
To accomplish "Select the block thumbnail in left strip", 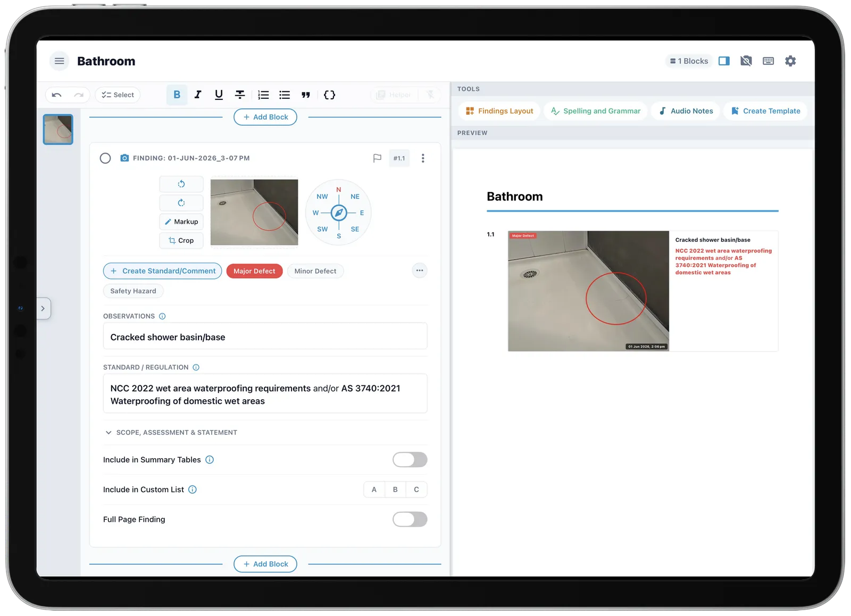I will (x=58, y=130).
